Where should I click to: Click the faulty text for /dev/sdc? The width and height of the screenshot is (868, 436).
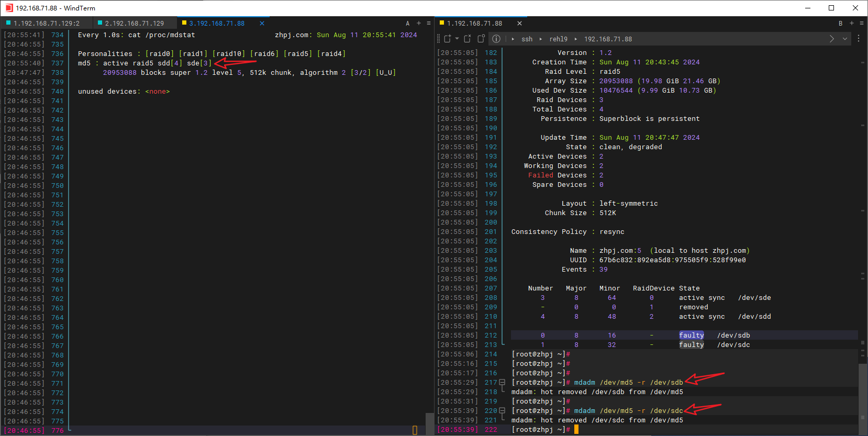[x=691, y=345]
